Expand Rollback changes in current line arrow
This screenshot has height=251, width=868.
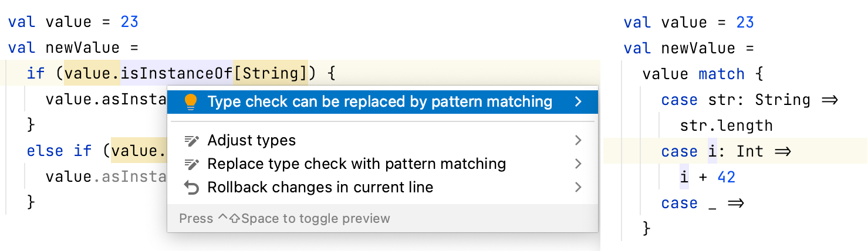pos(578,188)
